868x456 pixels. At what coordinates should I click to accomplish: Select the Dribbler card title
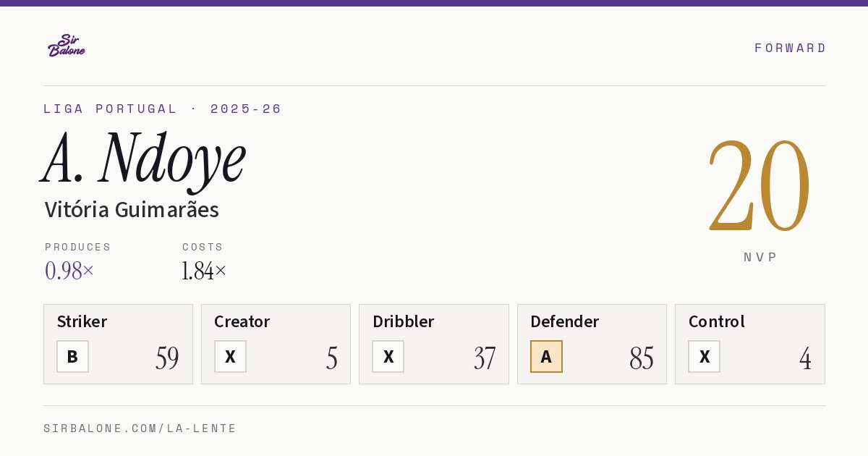[403, 321]
